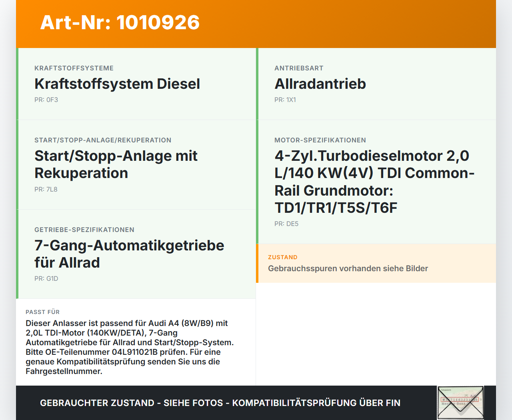Click the 4-Zyl.Turbodieselmotor specification heading
Screen dimensions: 512x420
(x=374, y=182)
